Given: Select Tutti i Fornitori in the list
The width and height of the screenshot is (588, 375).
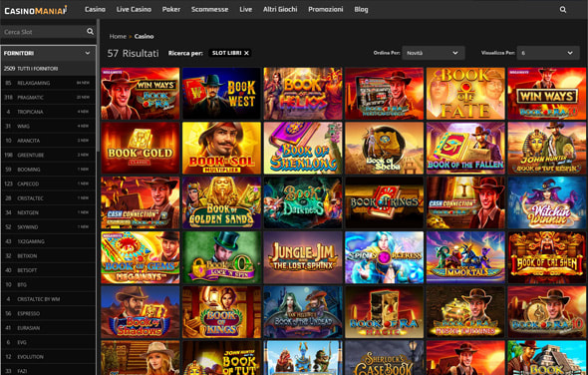Looking at the screenshot, I should pos(48,69).
